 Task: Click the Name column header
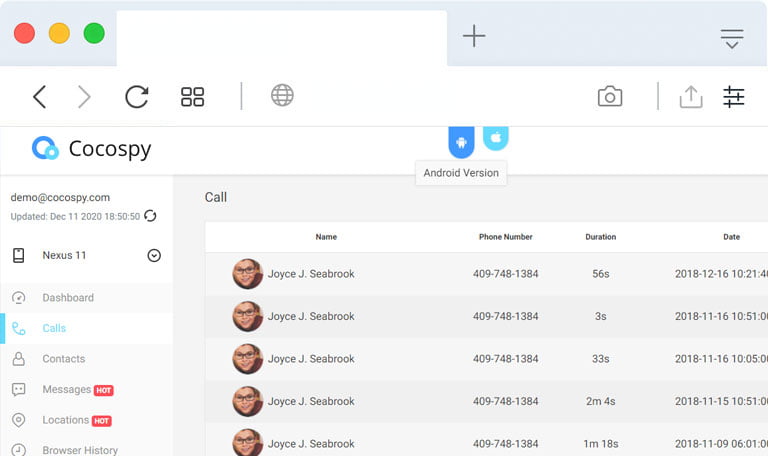click(326, 237)
